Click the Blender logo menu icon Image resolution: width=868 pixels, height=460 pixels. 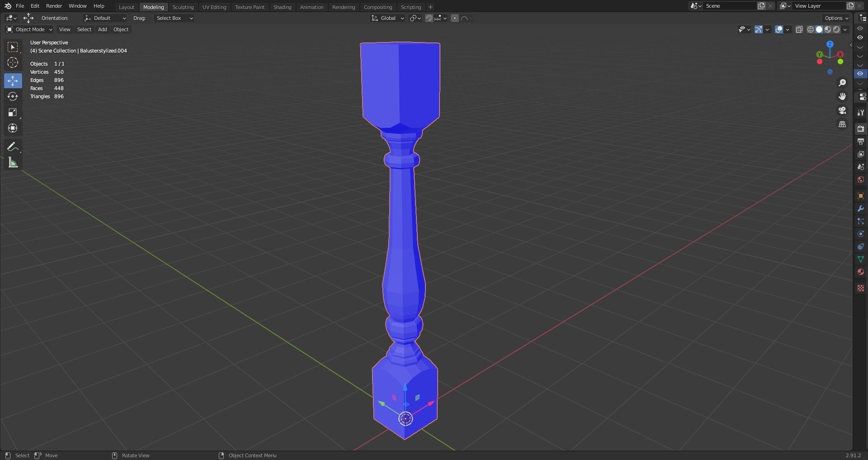pos(8,6)
